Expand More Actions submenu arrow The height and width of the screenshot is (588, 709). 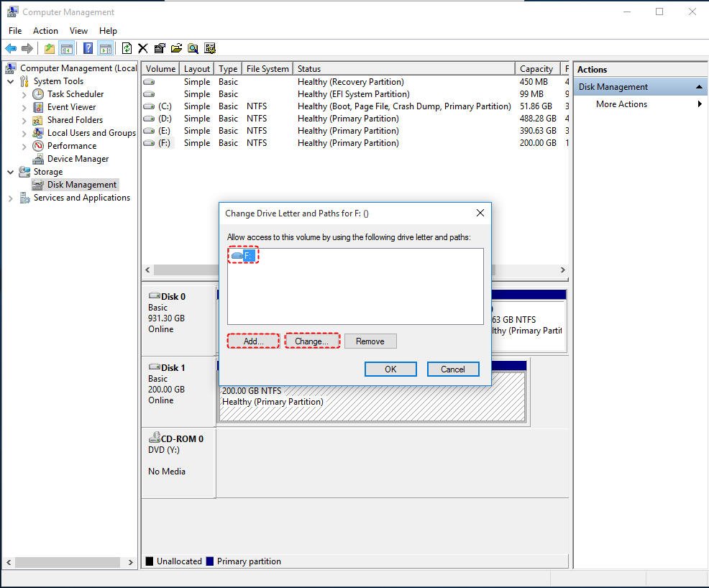700,104
